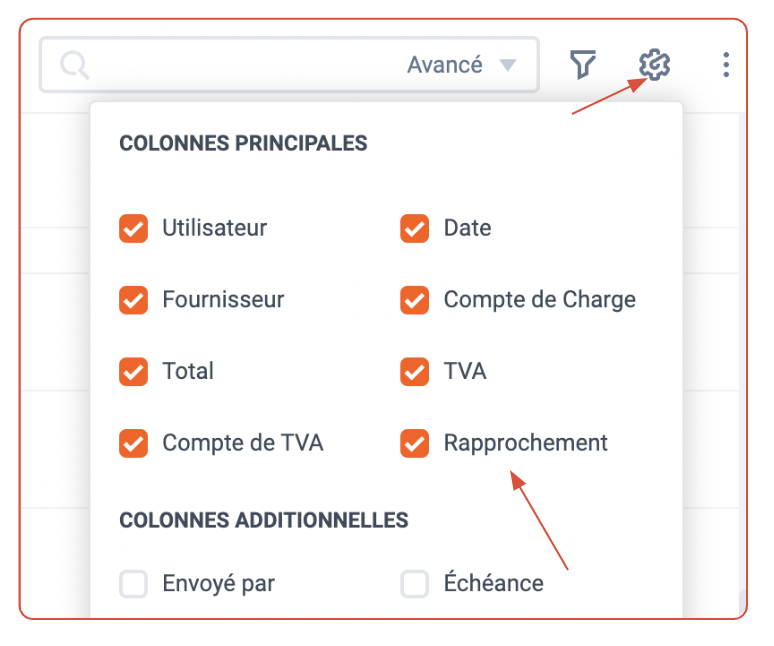
Task: Toggle the Total column checkbox
Action: (133, 372)
